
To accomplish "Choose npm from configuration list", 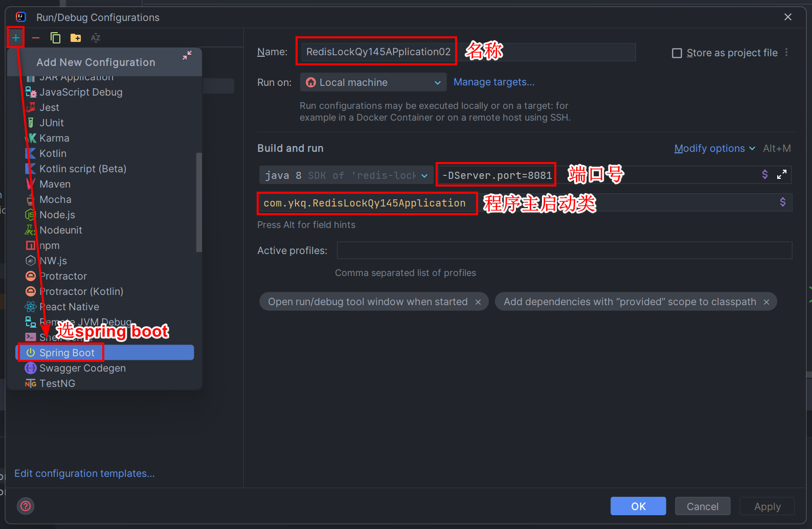I will pyautogui.click(x=105, y=245).
